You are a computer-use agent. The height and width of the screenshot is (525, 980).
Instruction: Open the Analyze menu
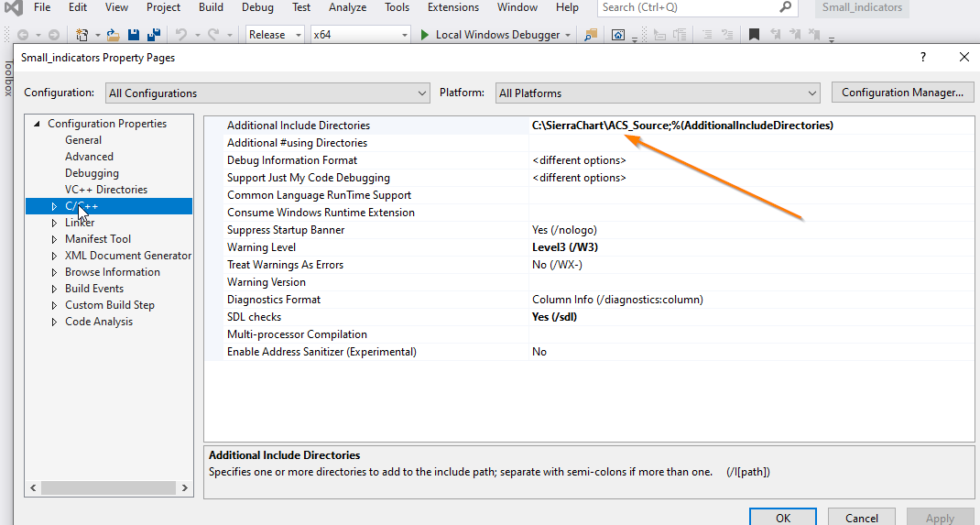click(347, 7)
